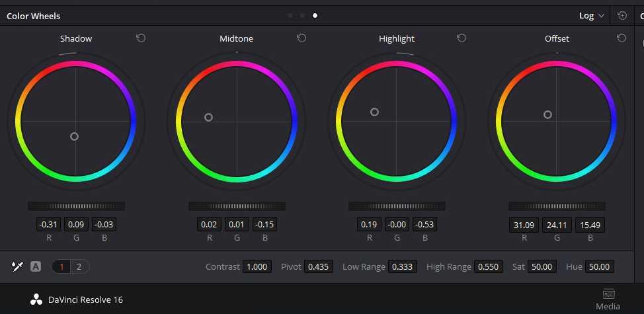644x314 pixels.
Task: Click the Highlight G value -0.00
Action: (397, 225)
